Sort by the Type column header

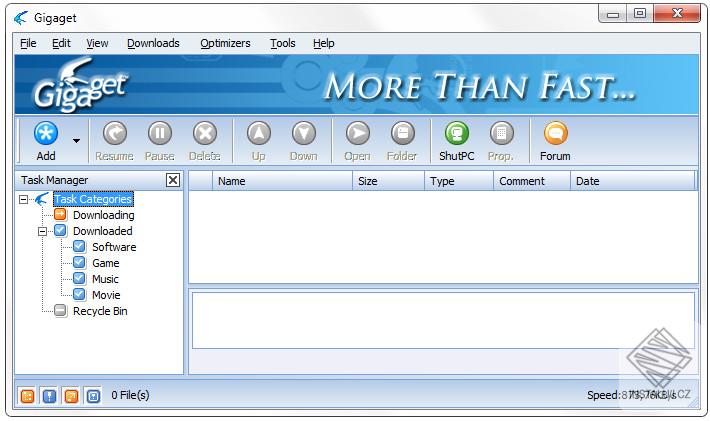(459, 181)
